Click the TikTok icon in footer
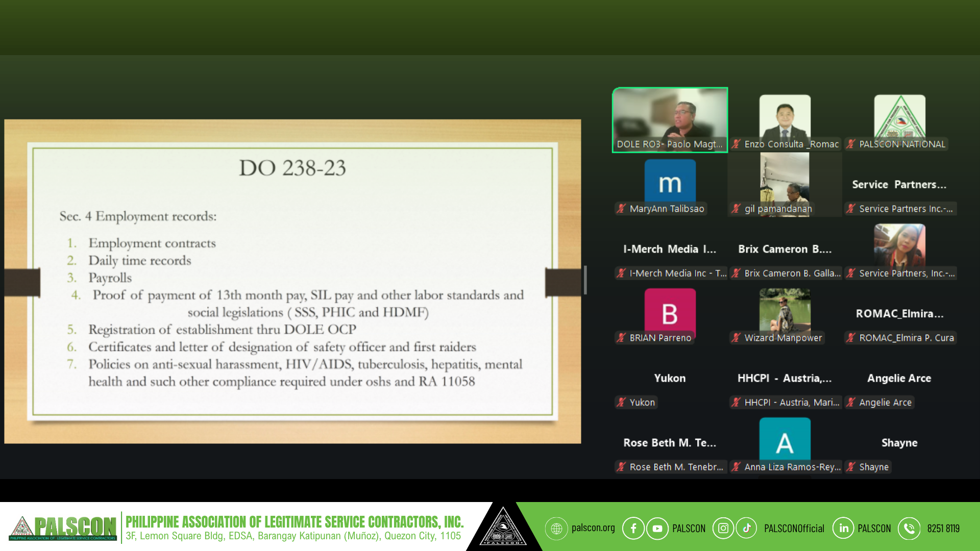This screenshot has height=551, width=980. coord(747,529)
